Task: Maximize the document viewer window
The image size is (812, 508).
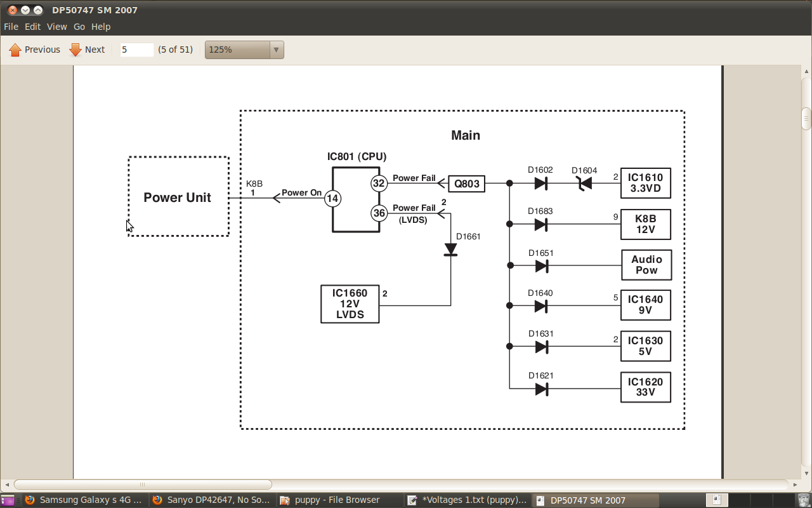Action: (38, 10)
